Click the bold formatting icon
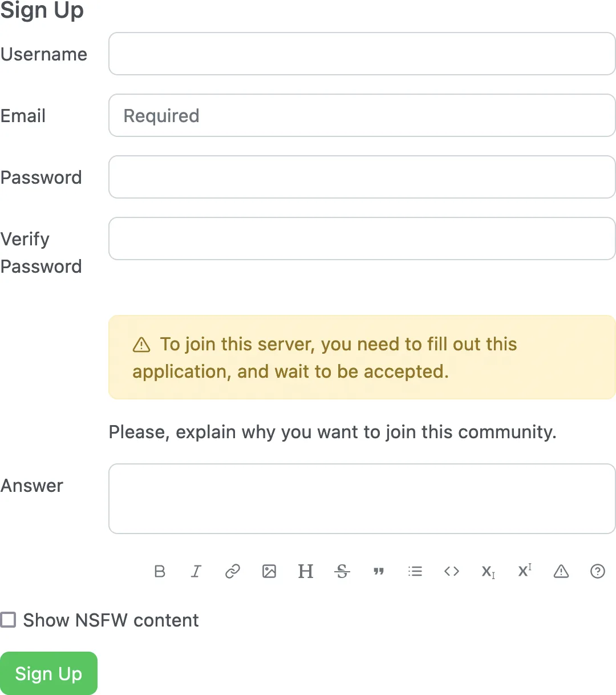The image size is (616, 695). [x=160, y=571]
